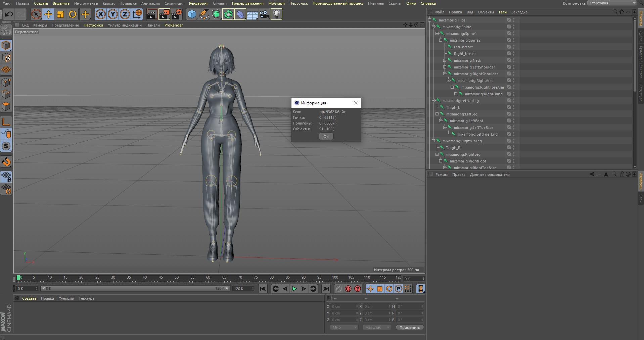The width and height of the screenshot is (644, 340).
Task: Click the Undo arrow icon
Action: click(x=9, y=14)
